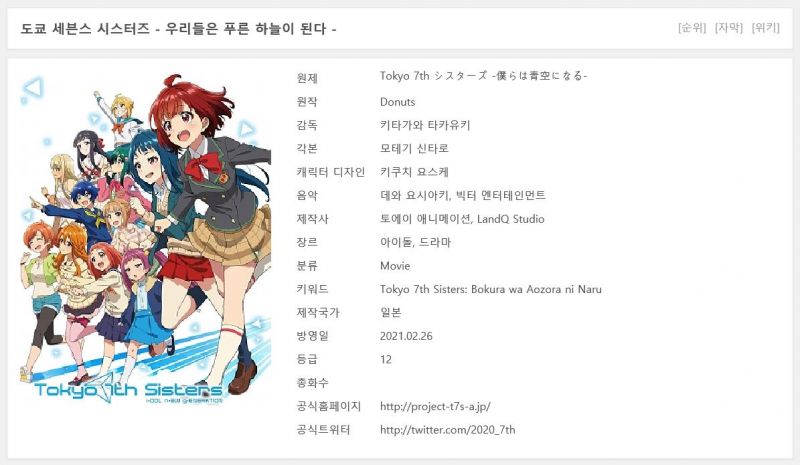Click studio 토에이 애니메이션, LandQ Studio
The width and height of the screenshot is (800, 465).
[462, 219]
